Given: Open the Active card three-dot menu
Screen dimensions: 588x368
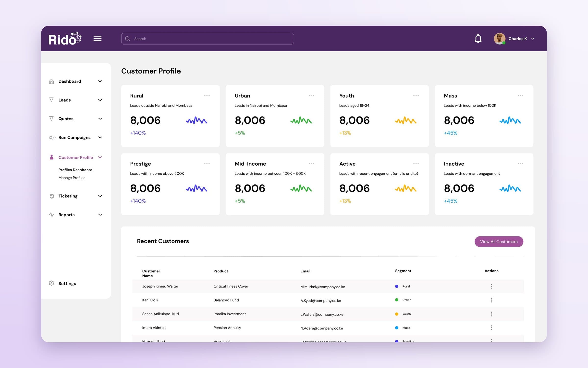Looking at the screenshot, I should [x=416, y=164].
